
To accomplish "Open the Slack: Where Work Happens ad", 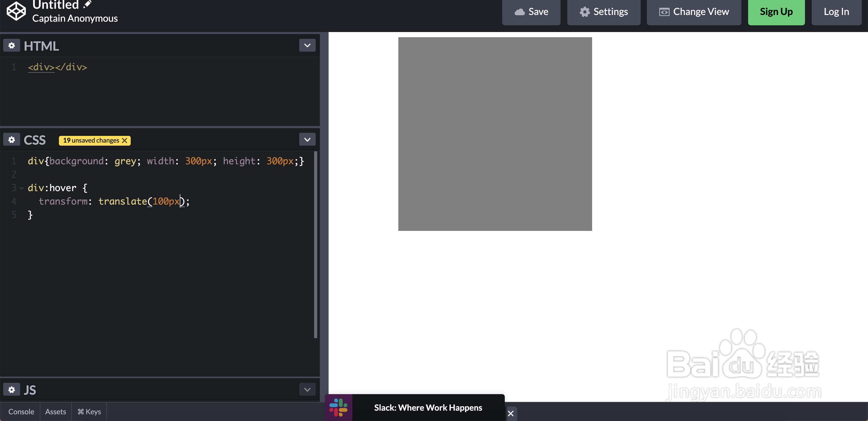I will point(428,408).
